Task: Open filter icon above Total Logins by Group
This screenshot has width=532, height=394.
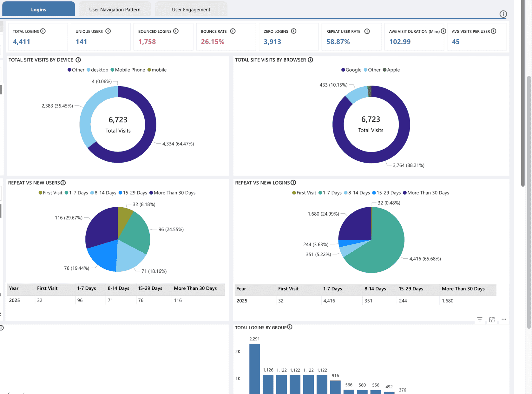Action: point(480,320)
